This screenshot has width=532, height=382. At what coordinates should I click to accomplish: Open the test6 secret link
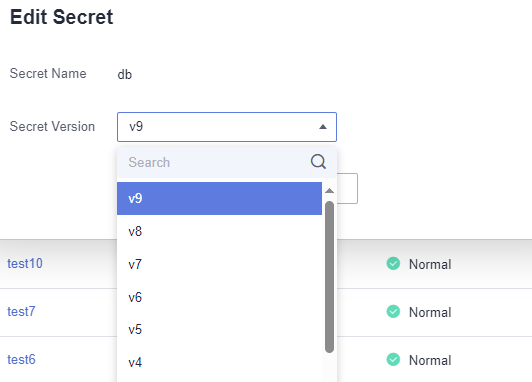click(21, 360)
